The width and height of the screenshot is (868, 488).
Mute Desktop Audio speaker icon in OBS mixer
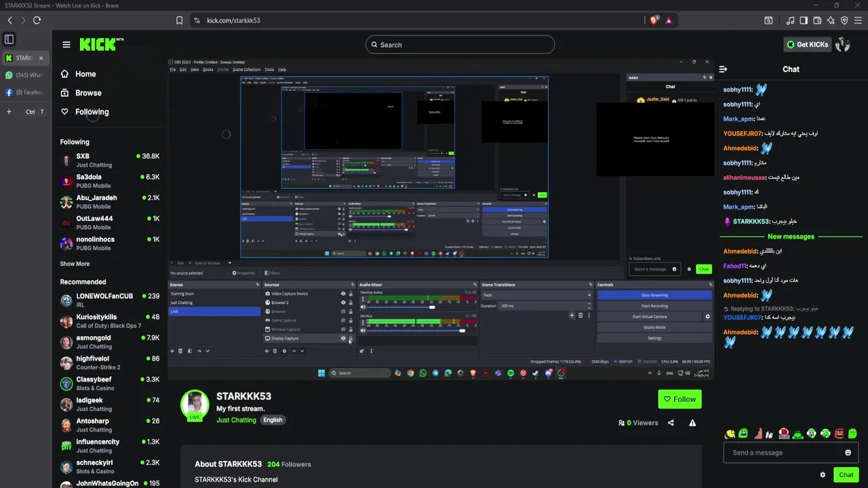(362, 307)
